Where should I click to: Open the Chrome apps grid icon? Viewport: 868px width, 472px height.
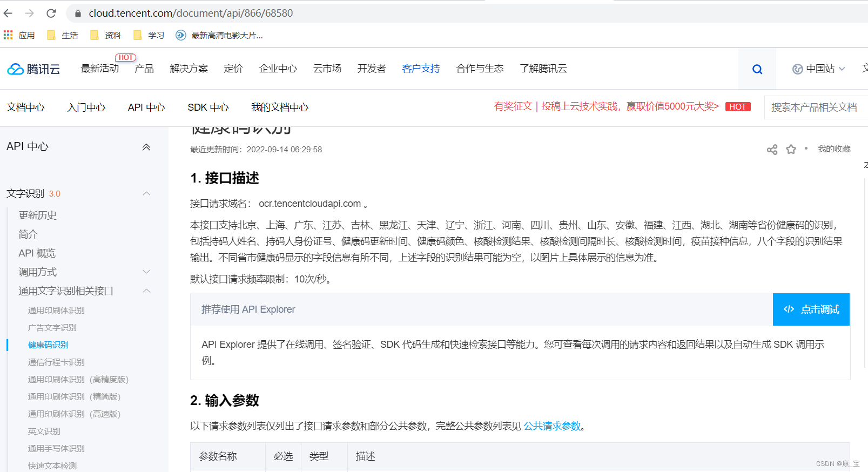8,35
